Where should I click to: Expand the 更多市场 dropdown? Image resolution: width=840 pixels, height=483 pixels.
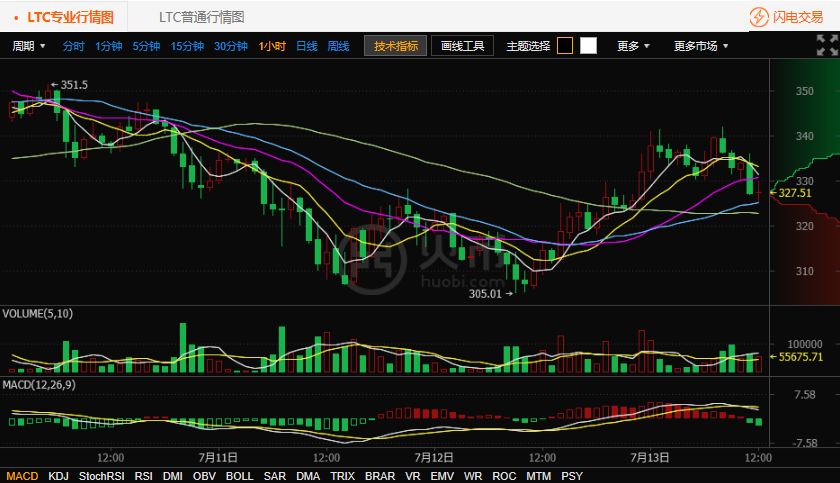[x=700, y=46]
